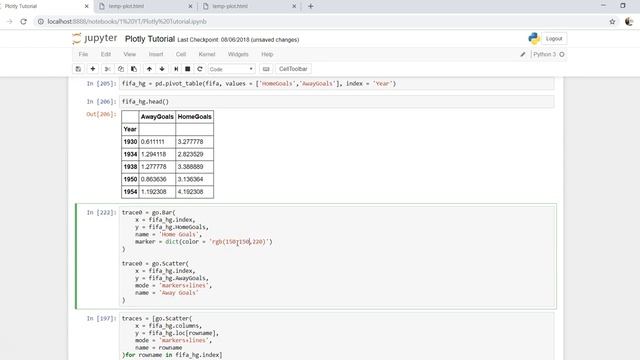Open a new browser tab
Viewport: 640px width, 360px height.
point(311,6)
